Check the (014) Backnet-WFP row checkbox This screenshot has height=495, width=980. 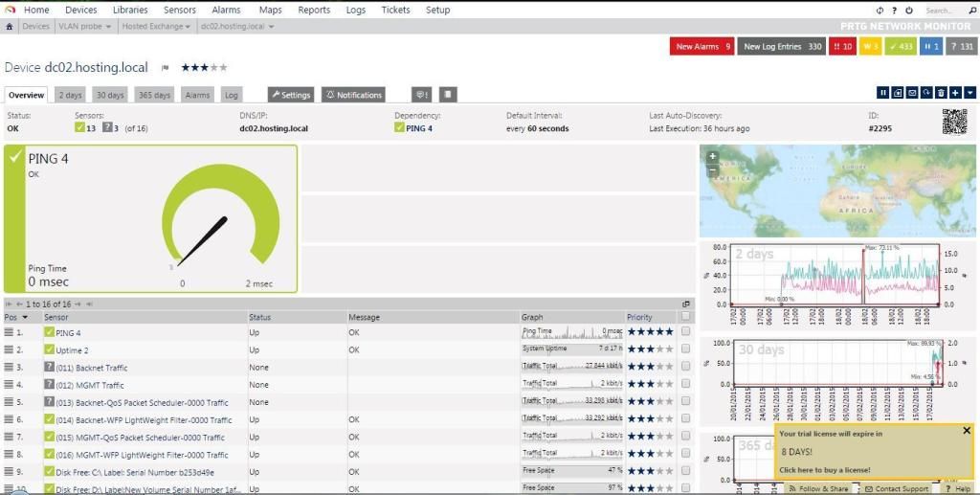[x=685, y=418]
